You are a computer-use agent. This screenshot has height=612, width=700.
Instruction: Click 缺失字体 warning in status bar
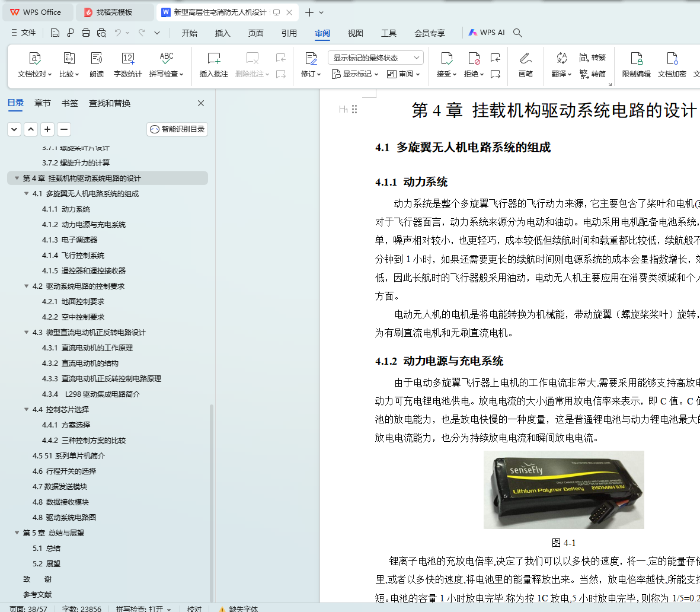pyautogui.click(x=238, y=608)
